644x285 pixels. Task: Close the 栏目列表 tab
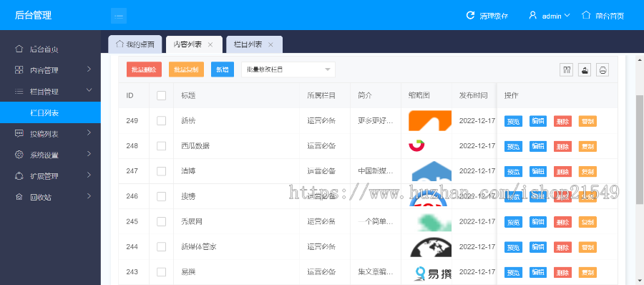point(270,45)
